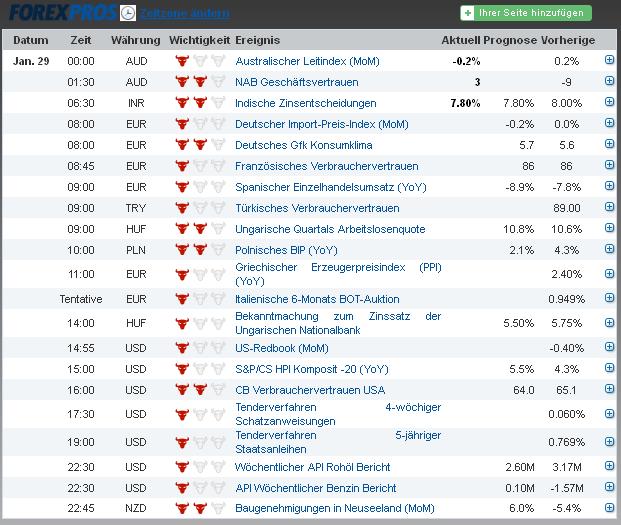The width and height of the screenshot is (621, 525).
Task: Expand the Deutsches Gfk Konsumklima row
Action: click(x=609, y=145)
